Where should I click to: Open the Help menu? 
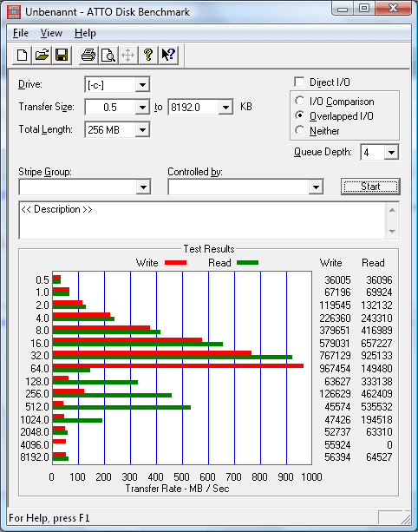pos(85,33)
